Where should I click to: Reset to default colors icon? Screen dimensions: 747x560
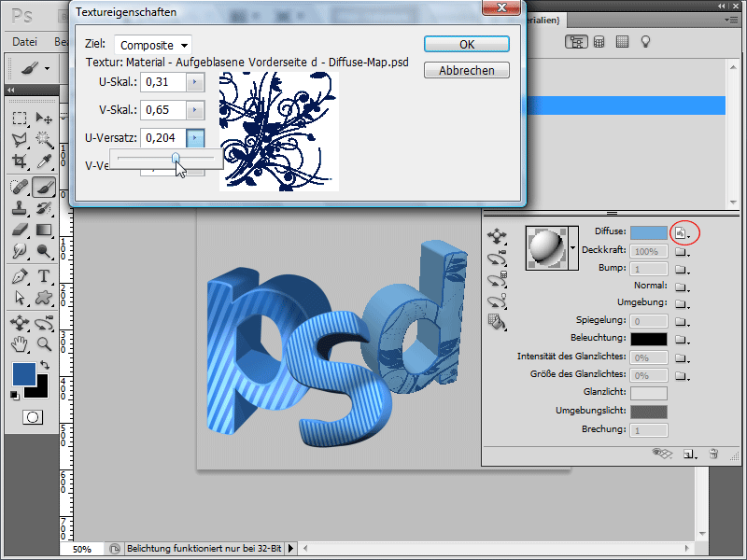pos(15,395)
